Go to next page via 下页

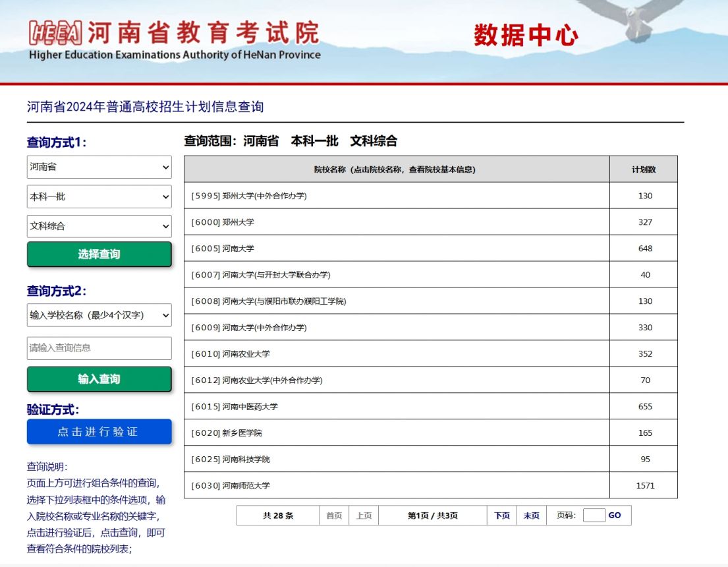coord(502,516)
